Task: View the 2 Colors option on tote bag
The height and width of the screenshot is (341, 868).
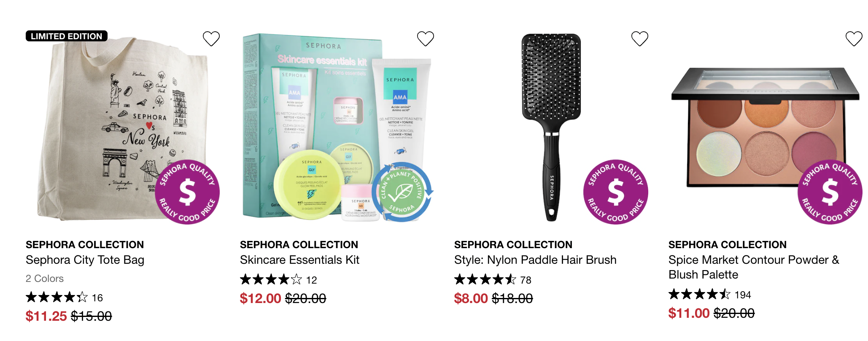Action: (x=45, y=279)
